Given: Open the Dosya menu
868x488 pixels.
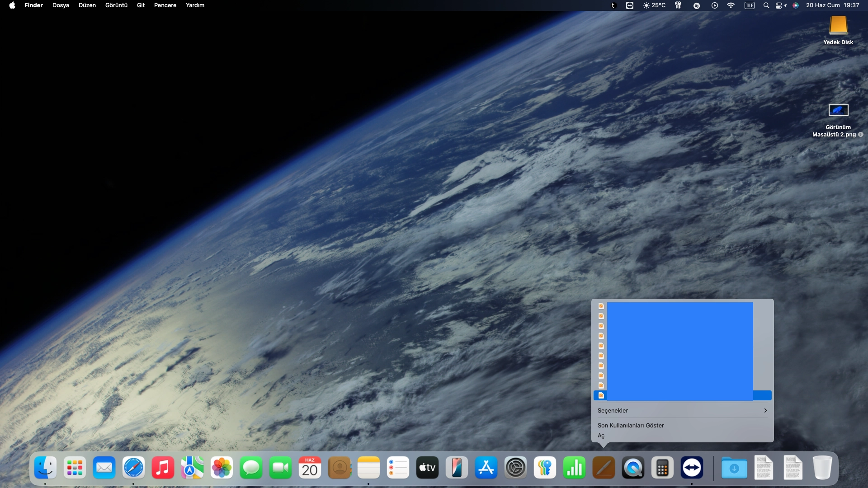Looking at the screenshot, I should (61, 5).
